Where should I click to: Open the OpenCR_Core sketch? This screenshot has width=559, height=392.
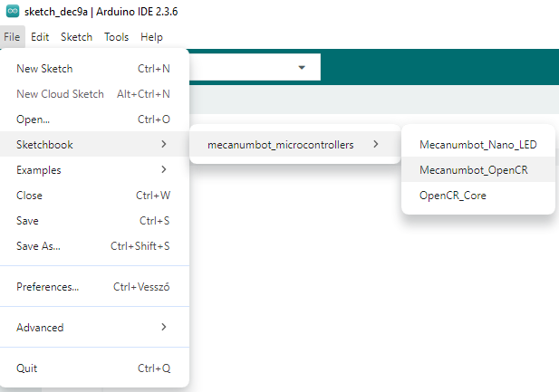[x=478, y=196]
